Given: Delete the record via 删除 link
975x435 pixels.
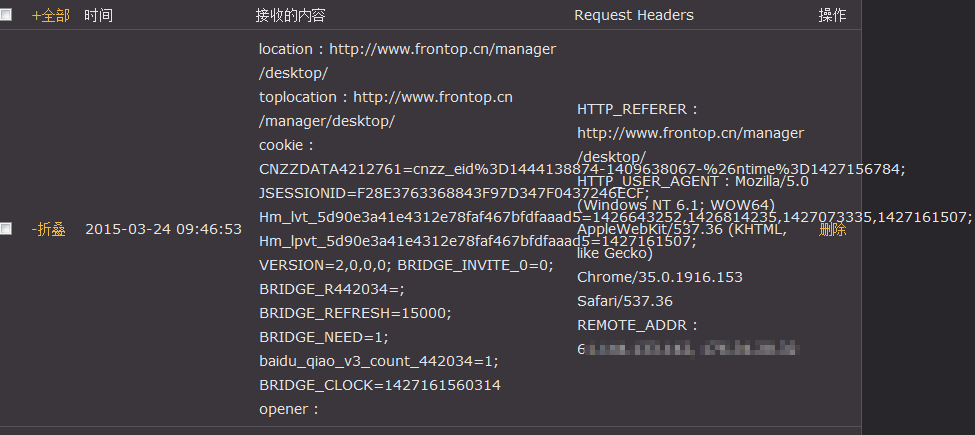Looking at the screenshot, I should tap(833, 229).
